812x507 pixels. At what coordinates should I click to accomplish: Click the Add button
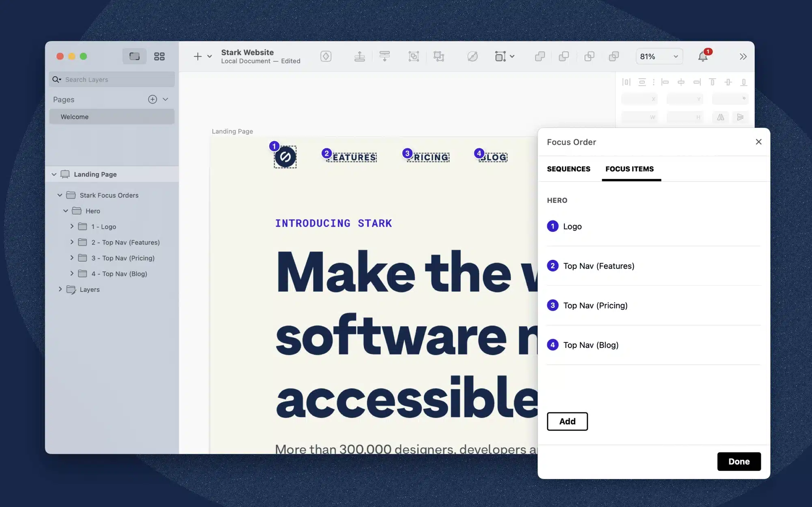tap(567, 421)
